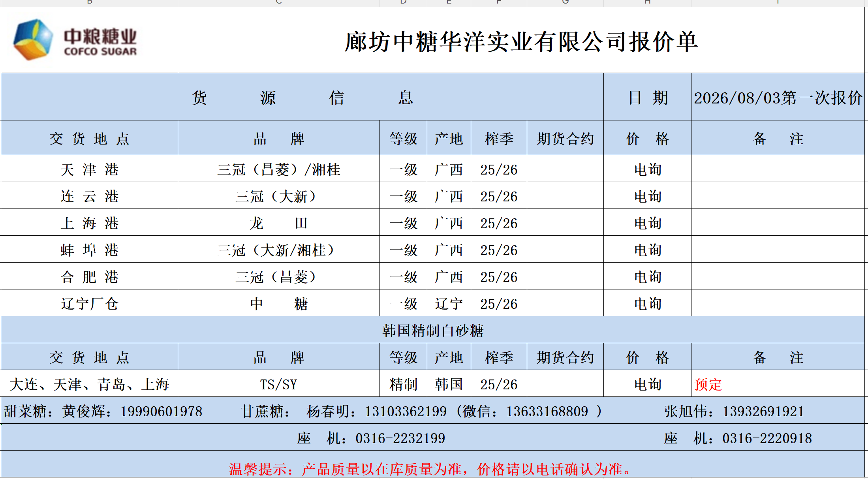
Task: Click the red 预定 remark cell
Action: (x=778, y=384)
